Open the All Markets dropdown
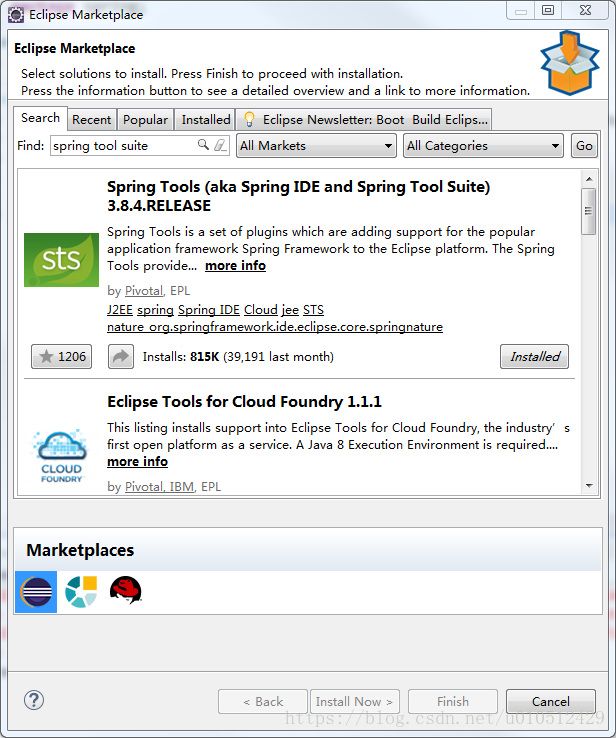 point(316,145)
